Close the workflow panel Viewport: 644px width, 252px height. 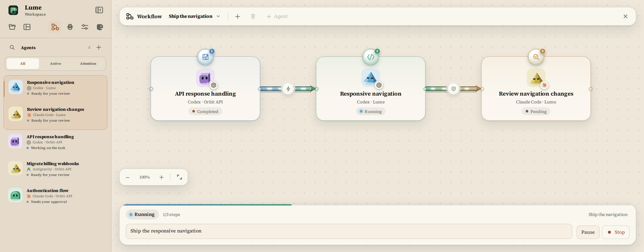point(626,17)
